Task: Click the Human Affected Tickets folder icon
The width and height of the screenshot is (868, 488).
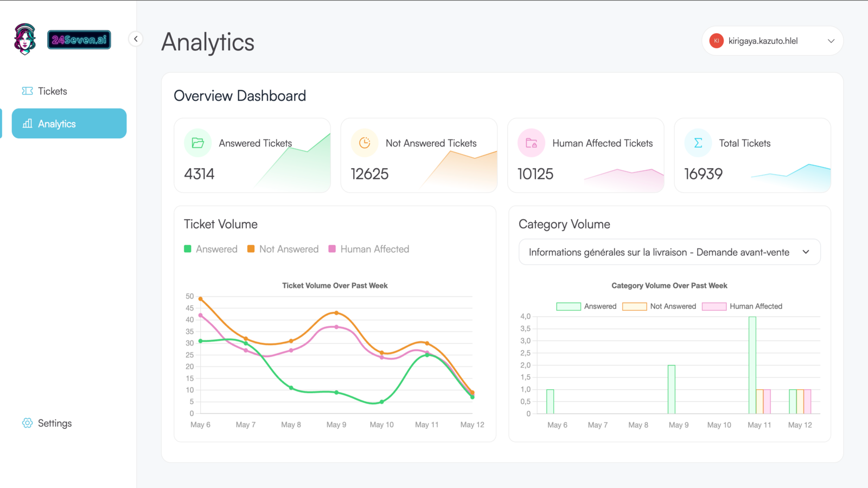Action: 531,143
